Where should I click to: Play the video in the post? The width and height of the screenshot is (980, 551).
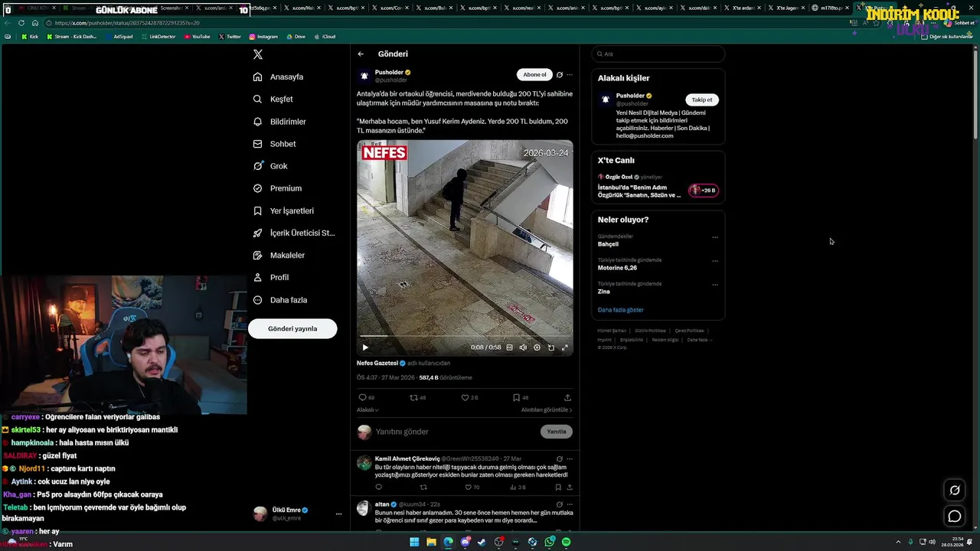pos(365,347)
